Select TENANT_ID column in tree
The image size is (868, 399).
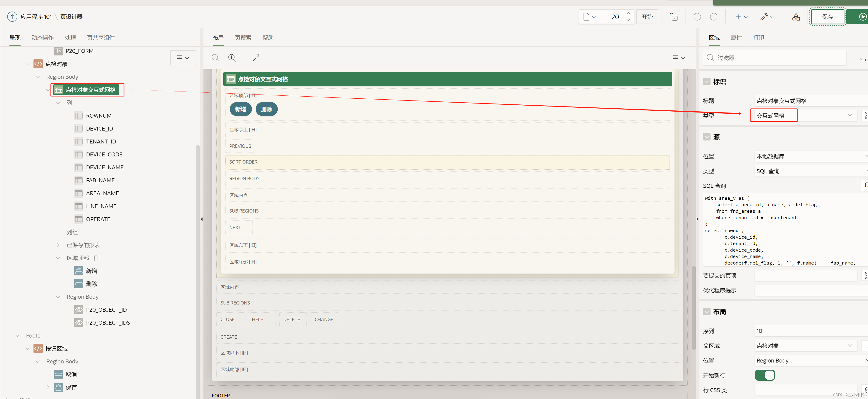[101, 142]
